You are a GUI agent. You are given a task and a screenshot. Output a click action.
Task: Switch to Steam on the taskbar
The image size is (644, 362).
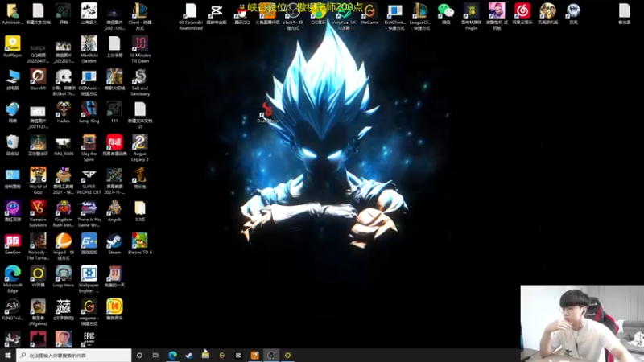[189, 355]
